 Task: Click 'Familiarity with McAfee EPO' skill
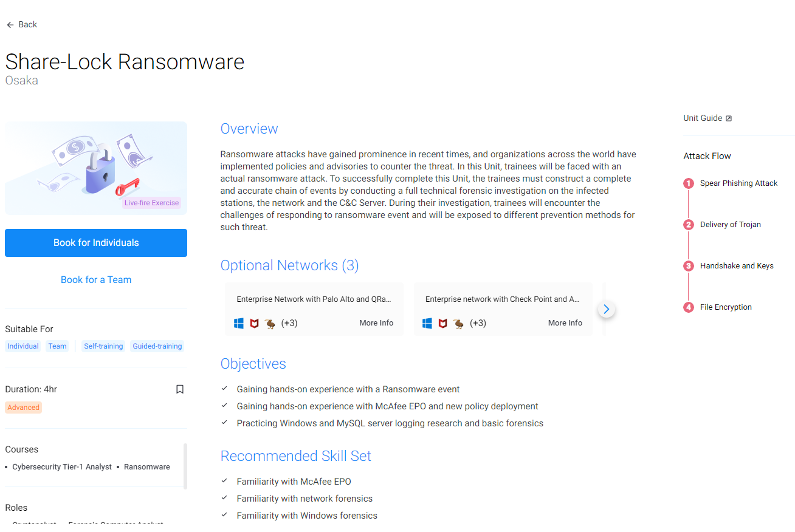click(x=294, y=482)
